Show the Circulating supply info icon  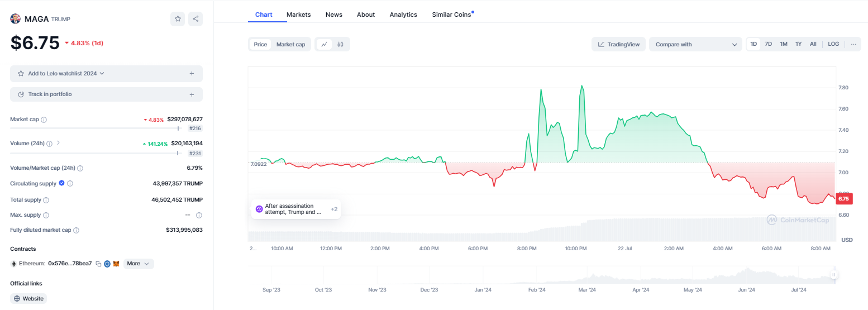click(x=70, y=183)
